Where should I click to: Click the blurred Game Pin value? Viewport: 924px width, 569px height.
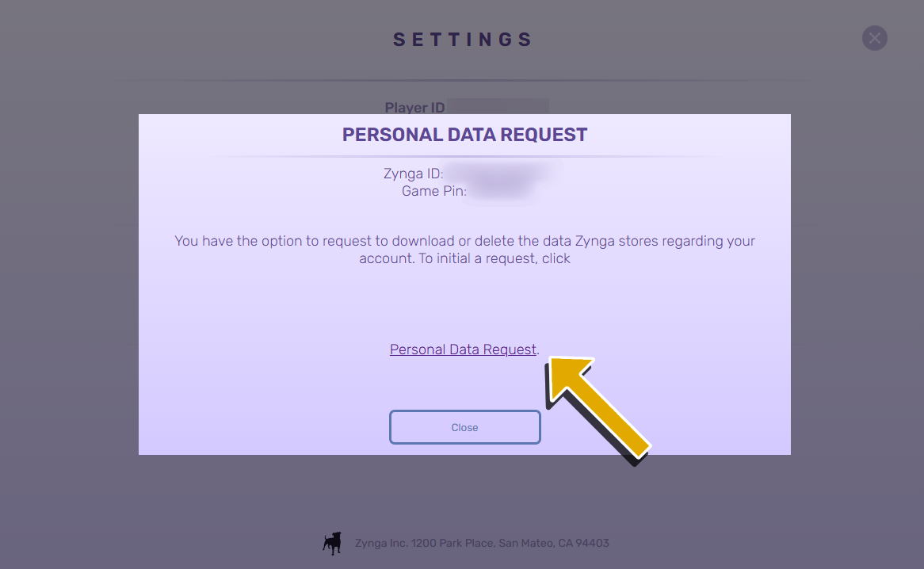(499, 191)
